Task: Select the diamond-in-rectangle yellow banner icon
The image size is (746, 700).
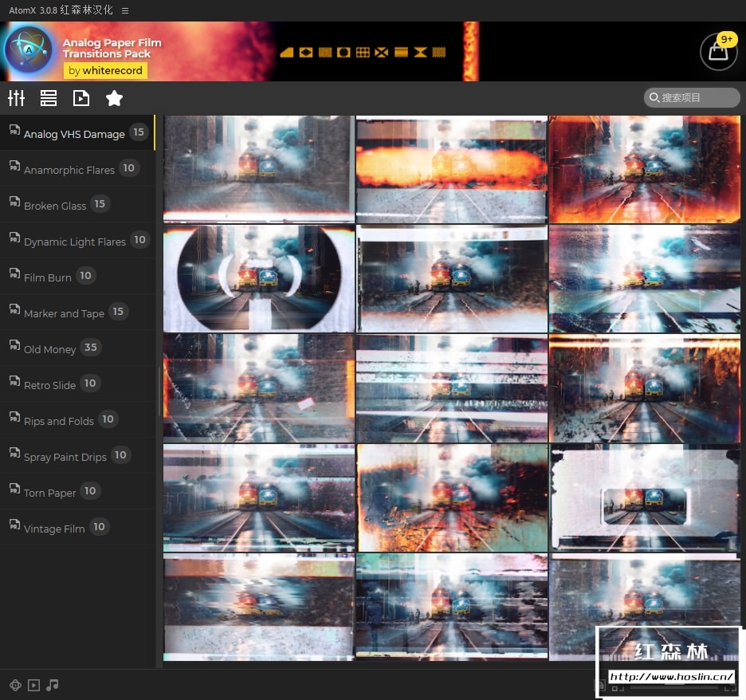Action: pos(306,53)
